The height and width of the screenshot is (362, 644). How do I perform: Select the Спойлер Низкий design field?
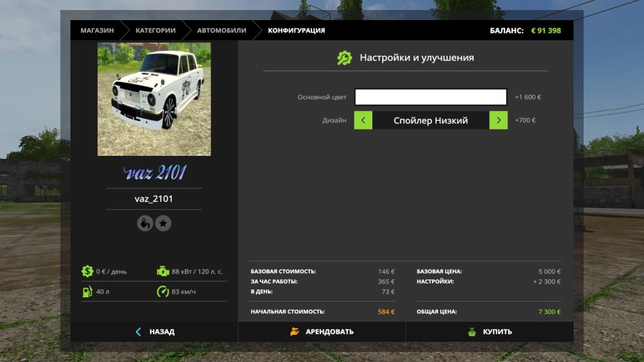(431, 121)
